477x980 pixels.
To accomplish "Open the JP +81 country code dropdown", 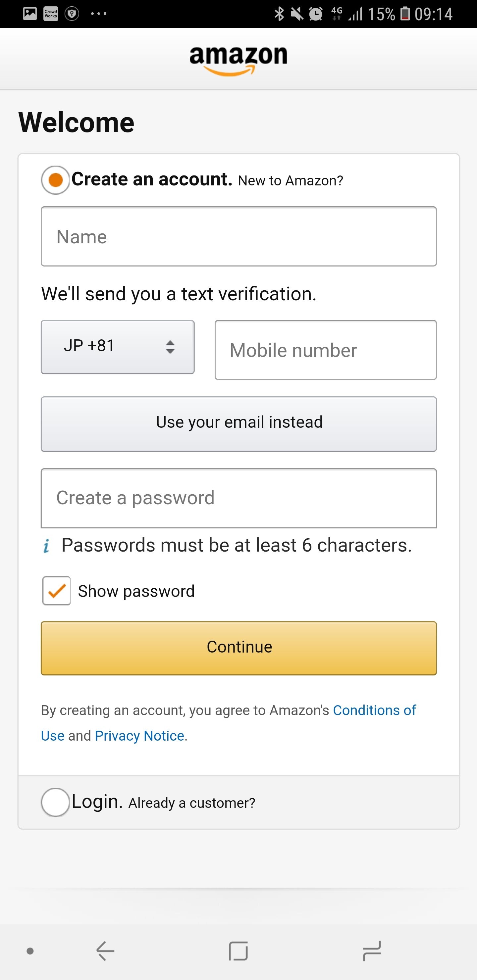I will click(x=118, y=347).
